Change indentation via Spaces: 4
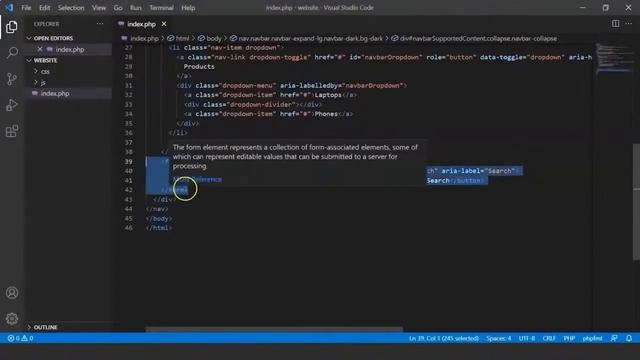The image size is (640, 360). (x=498, y=338)
